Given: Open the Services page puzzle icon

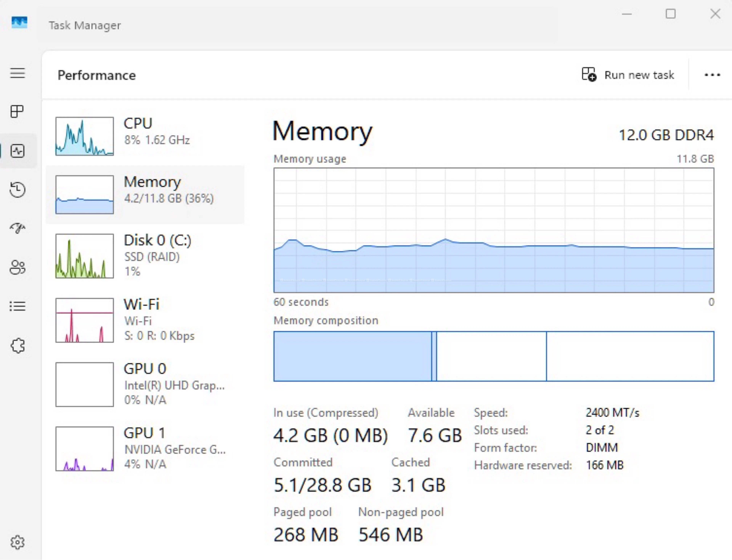Looking at the screenshot, I should pos(17,345).
